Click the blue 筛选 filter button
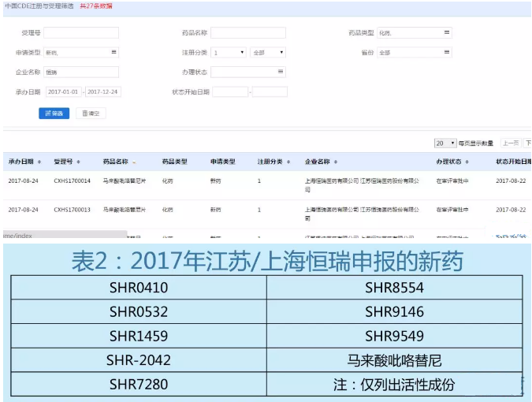Viewport: 532px width, 402px height. point(54,114)
